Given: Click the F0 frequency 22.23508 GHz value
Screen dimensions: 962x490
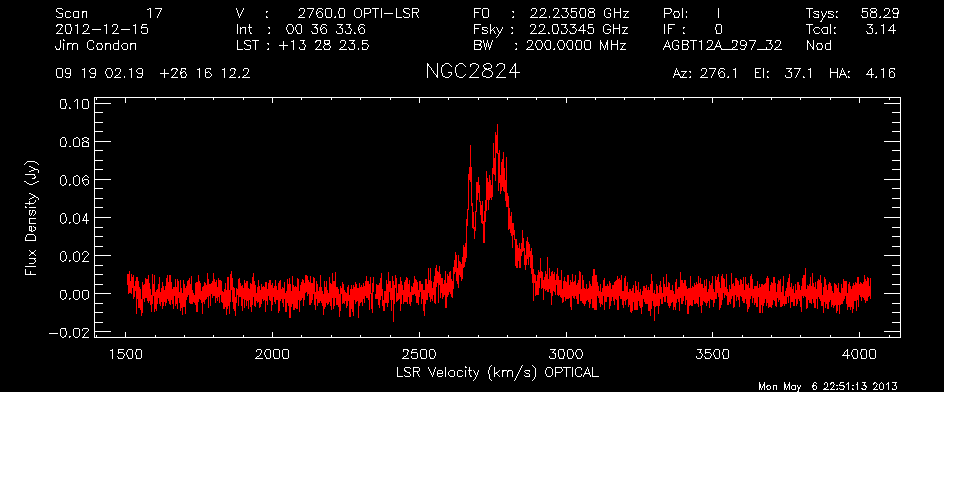Looking at the screenshot, I should 577,14.
